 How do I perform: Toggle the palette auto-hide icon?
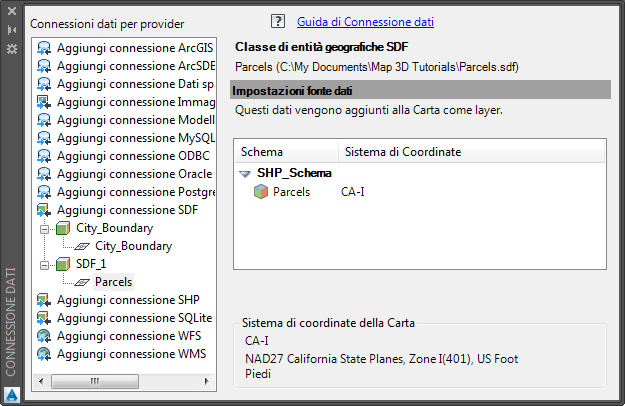[12, 30]
